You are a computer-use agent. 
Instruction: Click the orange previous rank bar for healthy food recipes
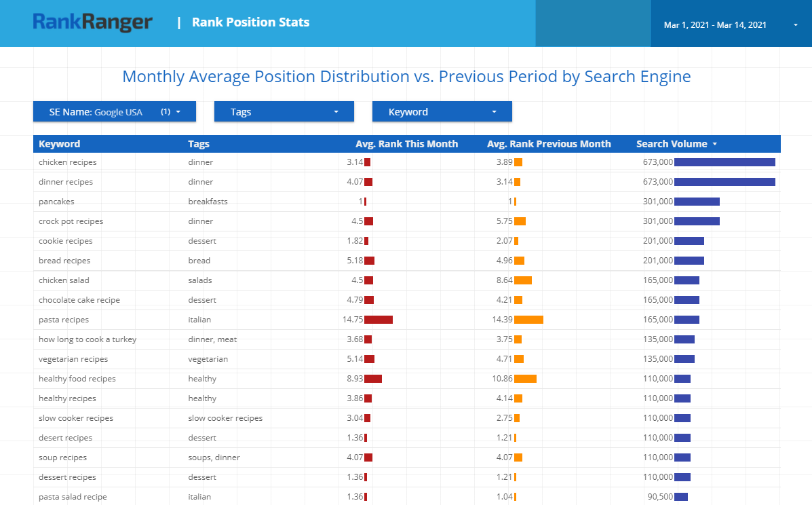525,379
